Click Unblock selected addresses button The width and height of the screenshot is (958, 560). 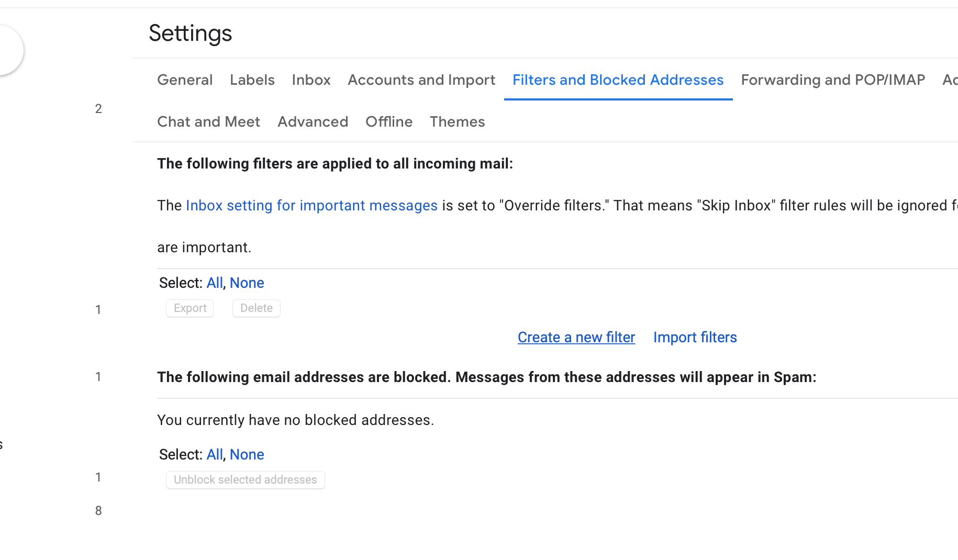click(x=245, y=480)
